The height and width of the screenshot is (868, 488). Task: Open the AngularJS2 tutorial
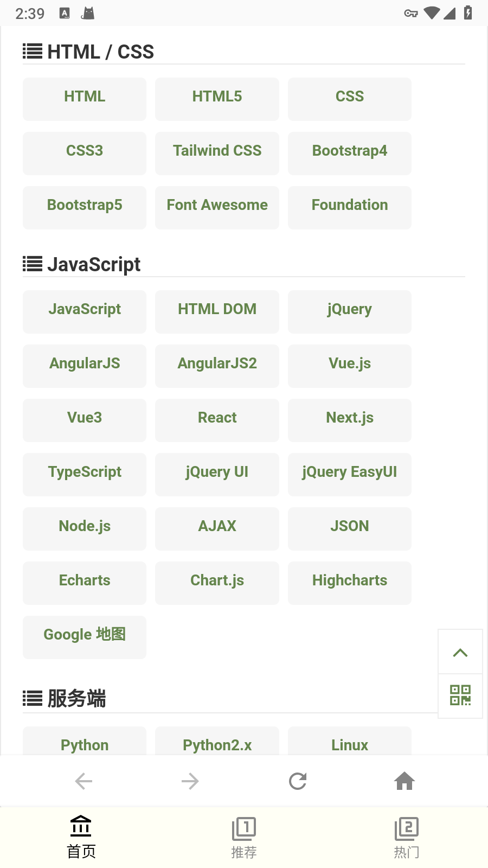[x=217, y=366]
